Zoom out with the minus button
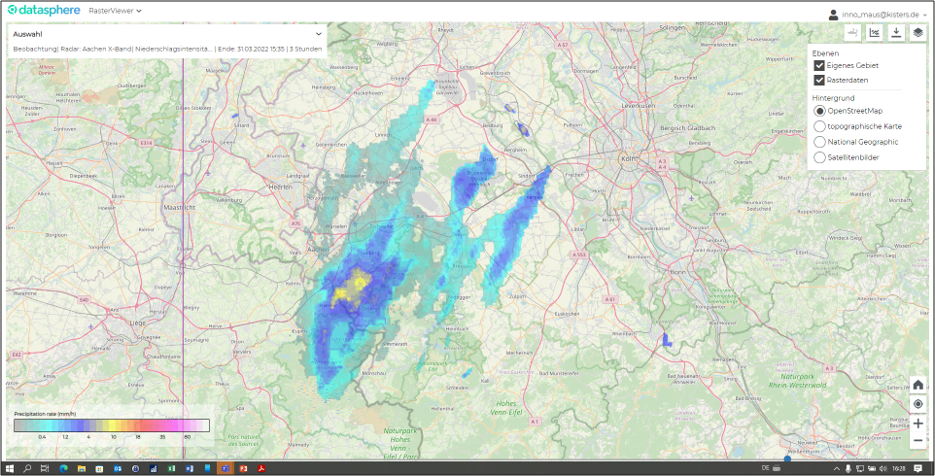935x476 pixels. coord(917,441)
